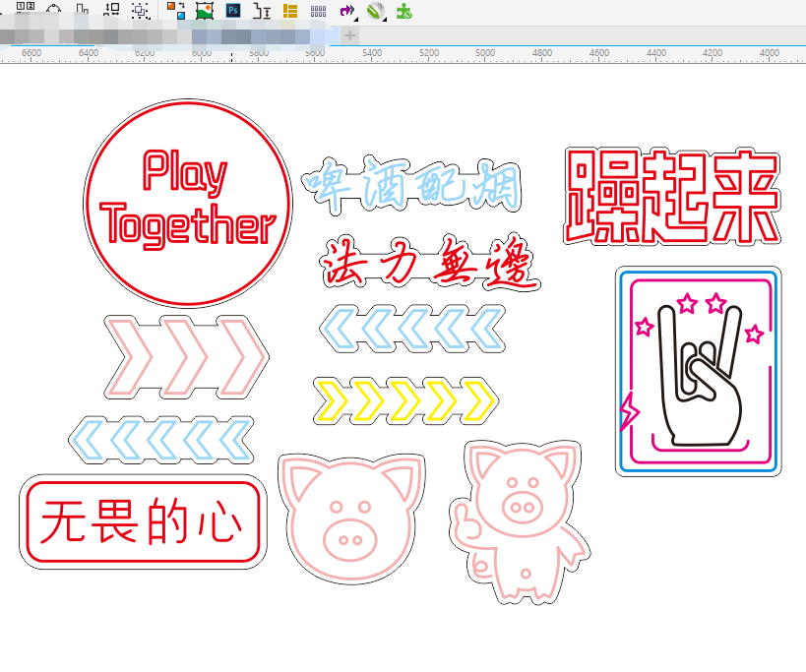The image size is (806, 672).
Task: Open the Photoshop Ps plugin icon
Action: coord(233,10)
